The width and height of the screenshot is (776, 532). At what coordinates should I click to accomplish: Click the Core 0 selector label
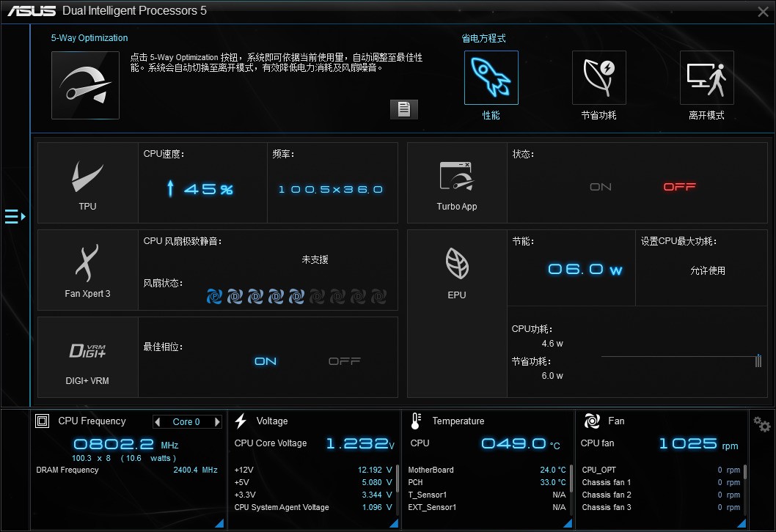186,422
